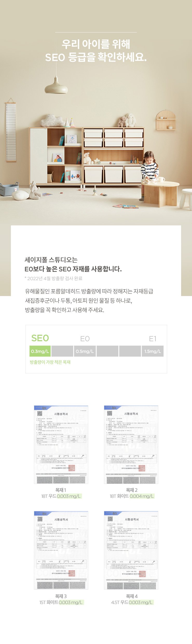Click the highlighted 0.004 mg/L value for 목재 2
The image size is (192, 644).
(142, 496)
